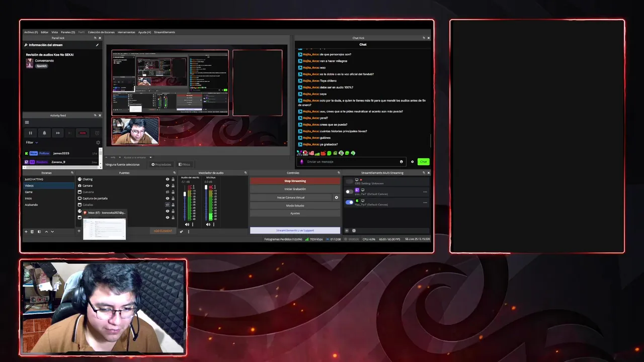Switch to Modo Estudio
This screenshot has width=644, height=362.
click(295, 206)
